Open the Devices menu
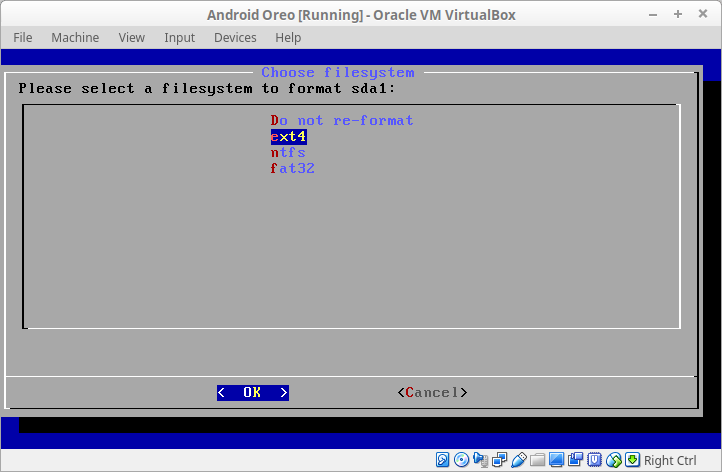The height and width of the screenshot is (472, 722). 235,37
